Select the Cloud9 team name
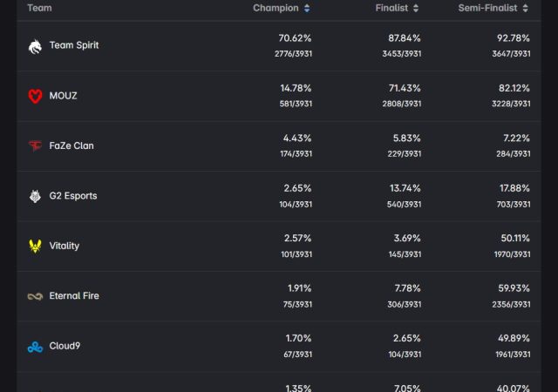558x392 pixels. (x=66, y=347)
